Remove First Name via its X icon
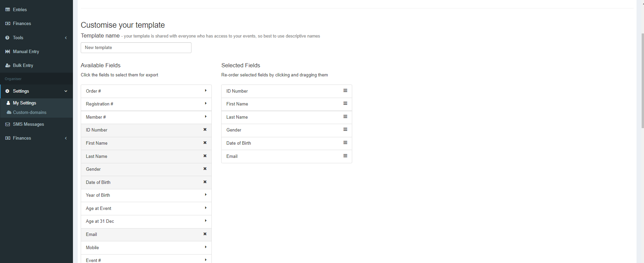This screenshot has height=263, width=644. coord(205,143)
